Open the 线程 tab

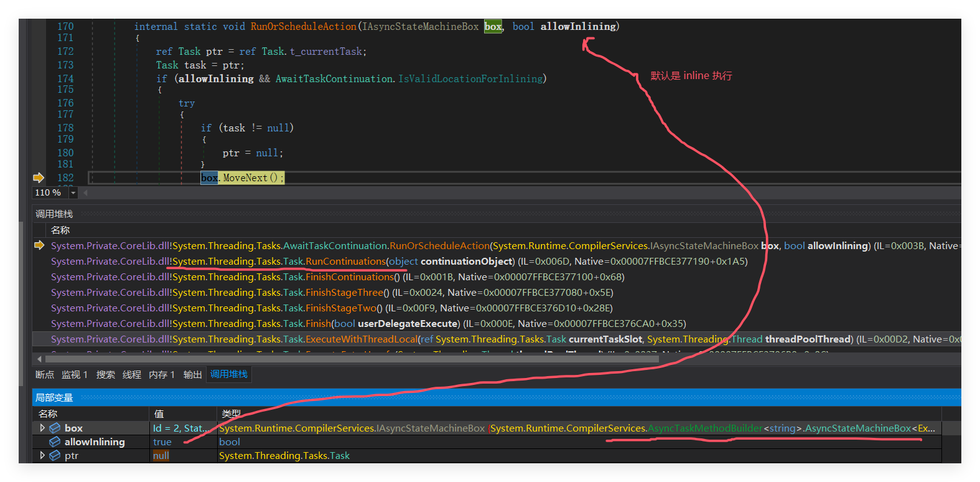tap(132, 374)
